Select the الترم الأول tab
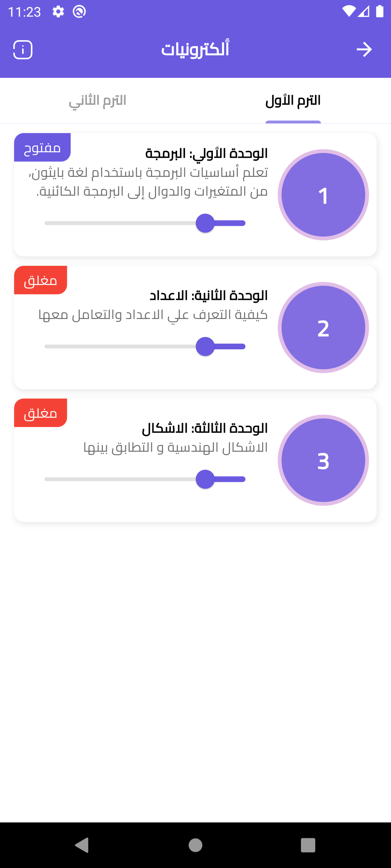 [x=293, y=101]
